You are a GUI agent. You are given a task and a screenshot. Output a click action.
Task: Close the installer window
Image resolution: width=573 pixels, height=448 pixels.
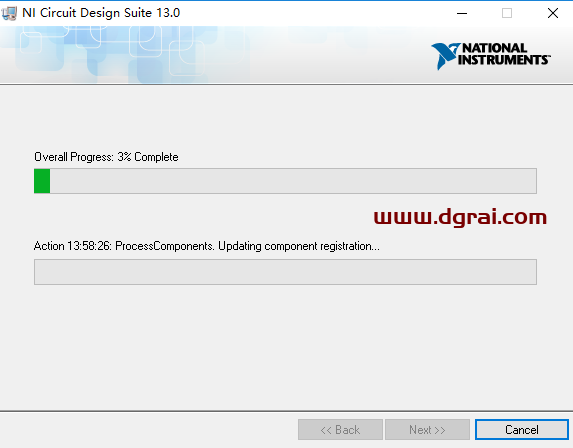tap(553, 14)
